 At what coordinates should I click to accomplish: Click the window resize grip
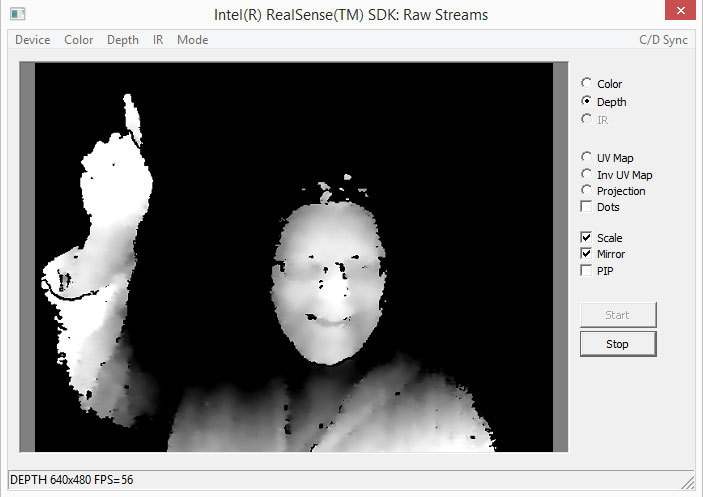[x=687, y=483]
